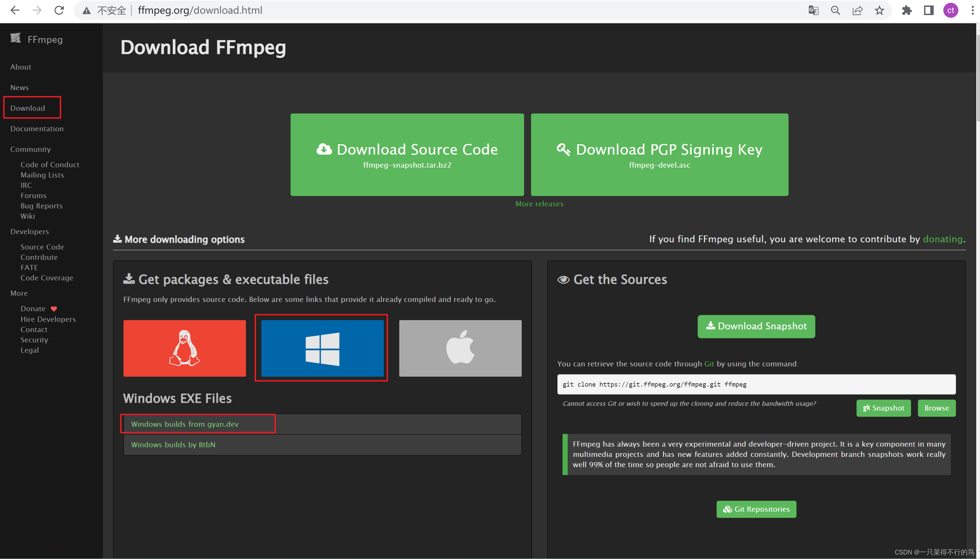Click the git clone command field
980x559 pixels.
click(756, 384)
